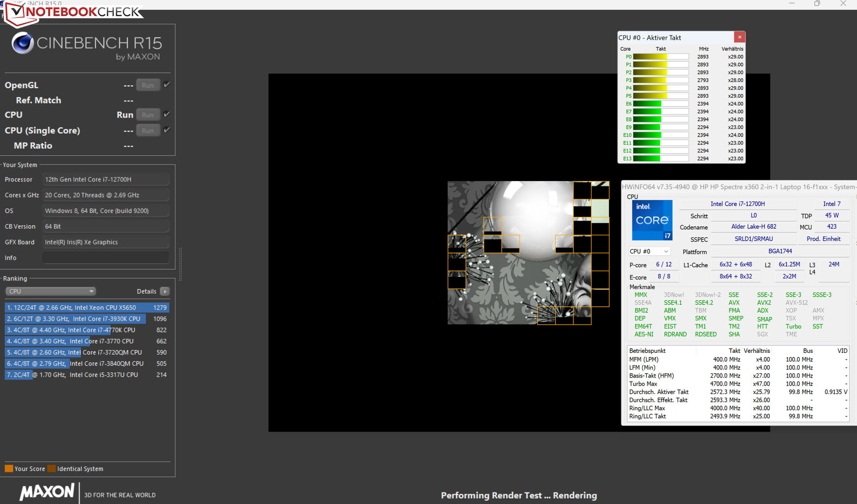Click the MAXON logo at bottom
Screen dimensions: 857x504
click(46, 492)
